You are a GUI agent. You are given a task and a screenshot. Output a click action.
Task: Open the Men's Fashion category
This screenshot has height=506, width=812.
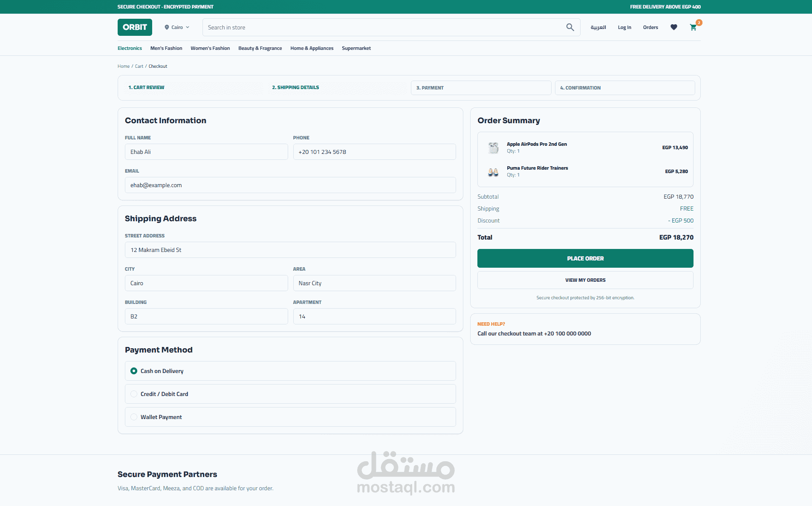click(x=166, y=48)
